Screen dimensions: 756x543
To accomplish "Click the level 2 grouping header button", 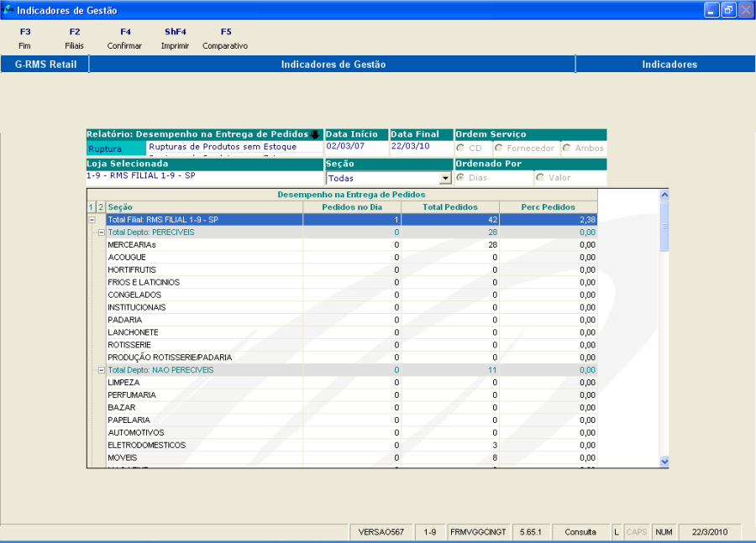I will pyautogui.click(x=100, y=207).
